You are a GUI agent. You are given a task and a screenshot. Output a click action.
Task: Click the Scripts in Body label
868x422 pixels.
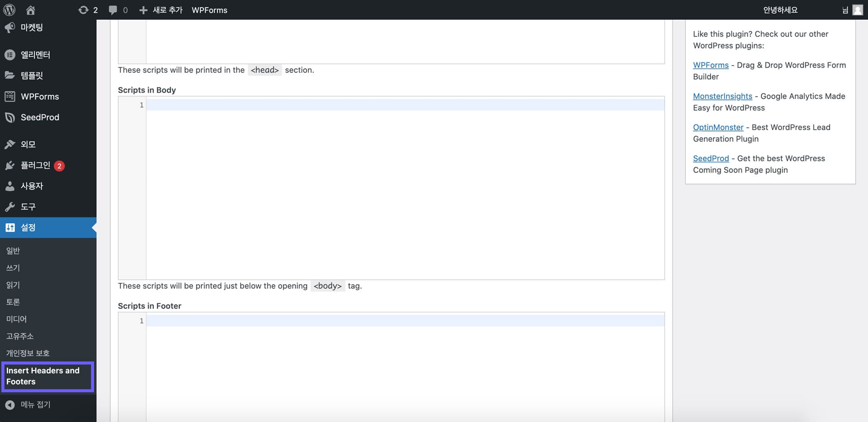click(x=147, y=90)
